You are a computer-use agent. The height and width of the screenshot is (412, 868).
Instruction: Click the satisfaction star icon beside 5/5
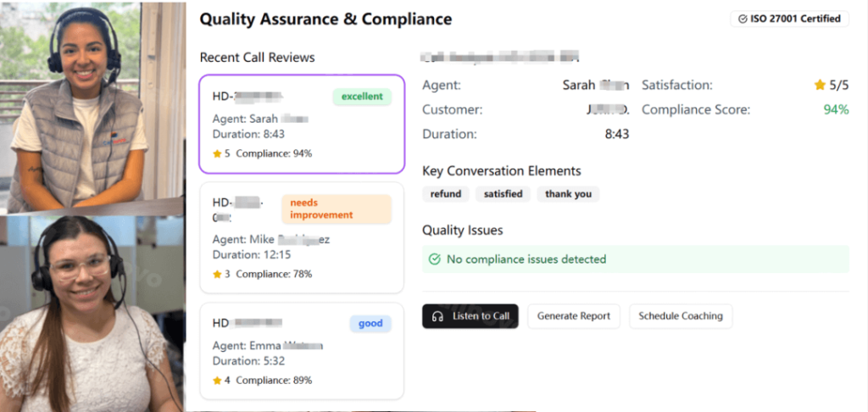click(820, 85)
